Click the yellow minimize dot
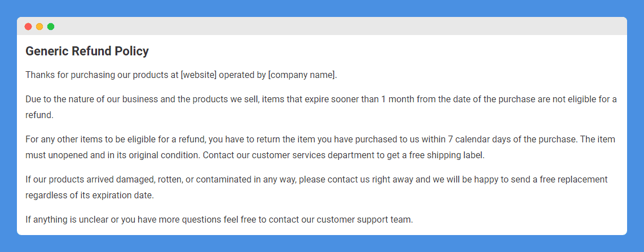 pyautogui.click(x=39, y=27)
